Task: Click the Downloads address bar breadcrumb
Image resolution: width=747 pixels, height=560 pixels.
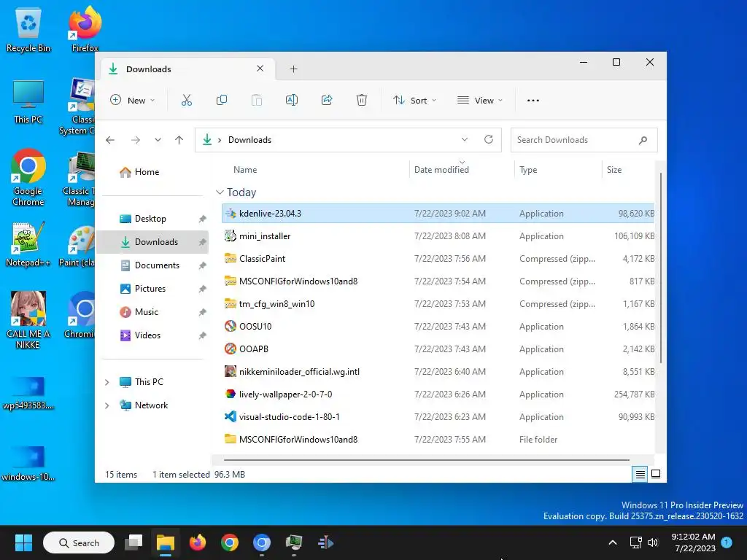Action: tap(249, 140)
